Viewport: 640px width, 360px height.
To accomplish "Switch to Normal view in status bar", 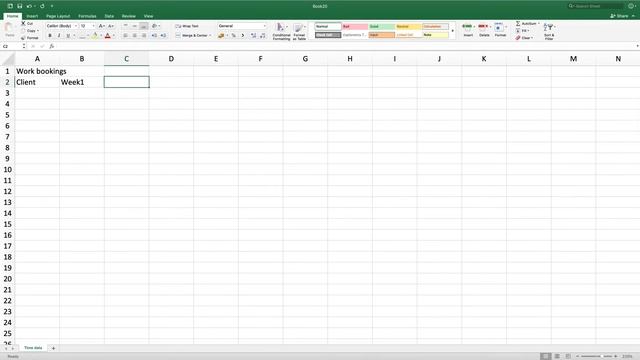I will coord(545,356).
